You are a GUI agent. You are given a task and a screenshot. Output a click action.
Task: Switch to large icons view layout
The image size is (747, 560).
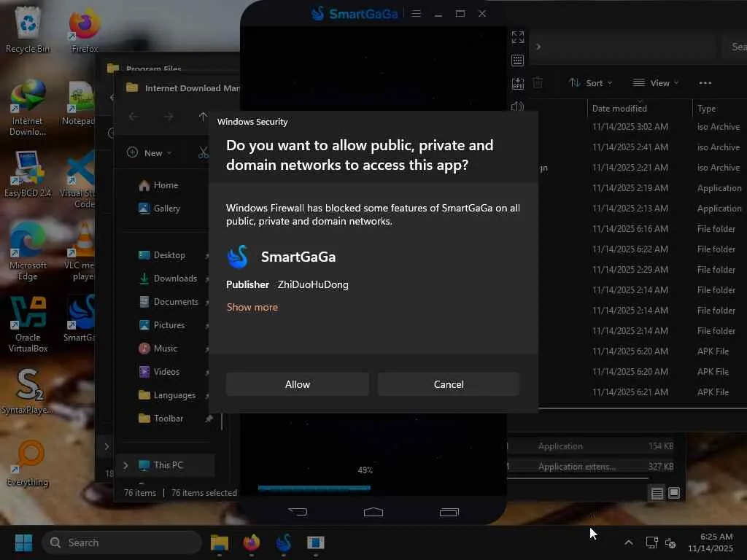coord(673,494)
